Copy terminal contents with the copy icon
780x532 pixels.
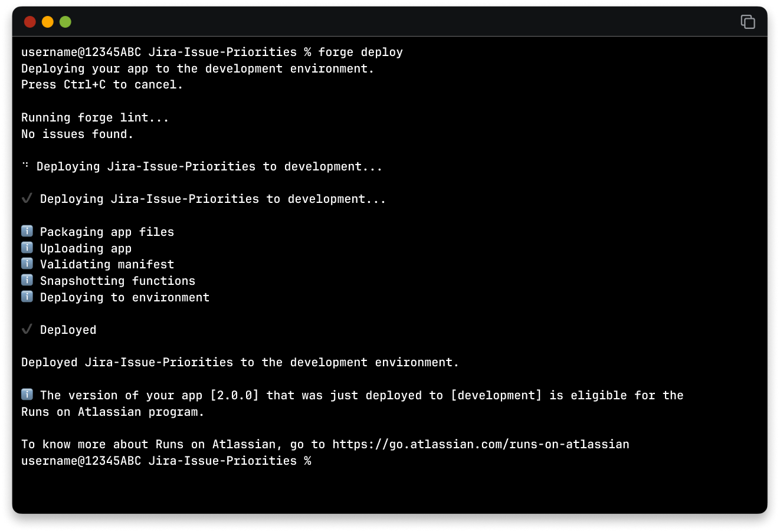748,22
